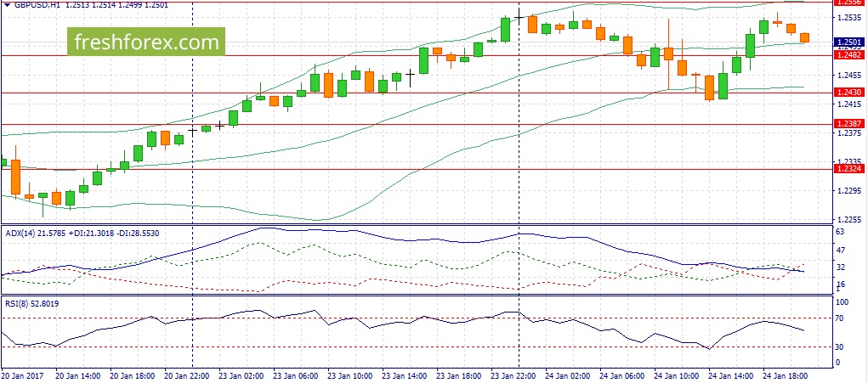
Task: Select the 23 Jan 22:00 vertical dashed line
Action: click(x=519, y=188)
